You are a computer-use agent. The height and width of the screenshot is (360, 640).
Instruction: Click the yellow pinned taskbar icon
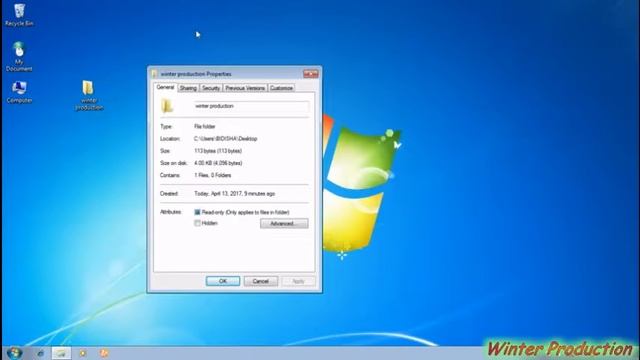(83, 353)
